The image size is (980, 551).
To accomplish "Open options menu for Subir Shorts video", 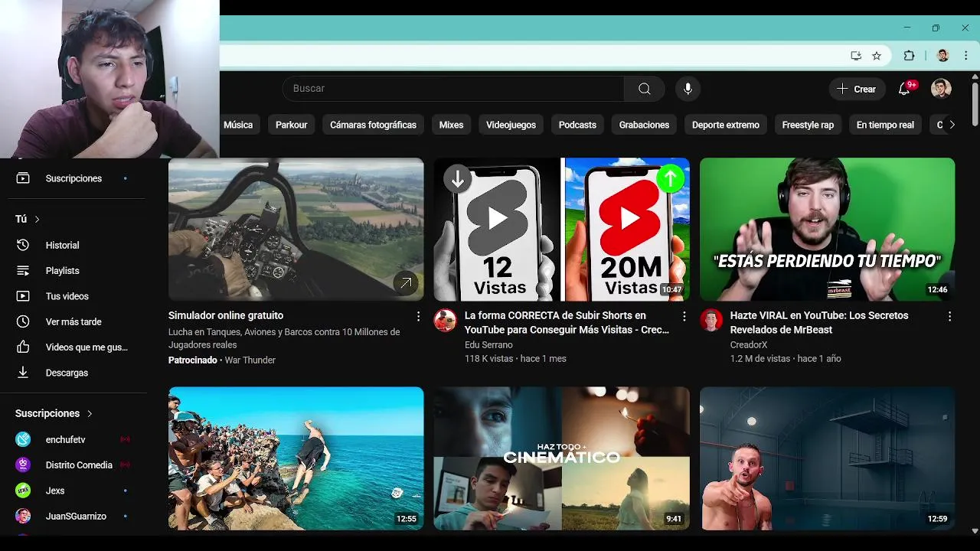I will tap(684, 316).
